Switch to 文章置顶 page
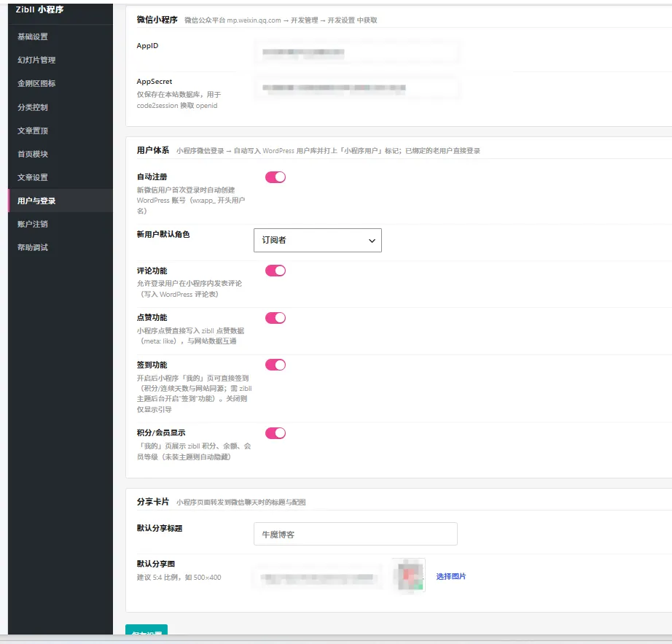The height and width of the screenshot is (644, 672). tap(60, 131)
